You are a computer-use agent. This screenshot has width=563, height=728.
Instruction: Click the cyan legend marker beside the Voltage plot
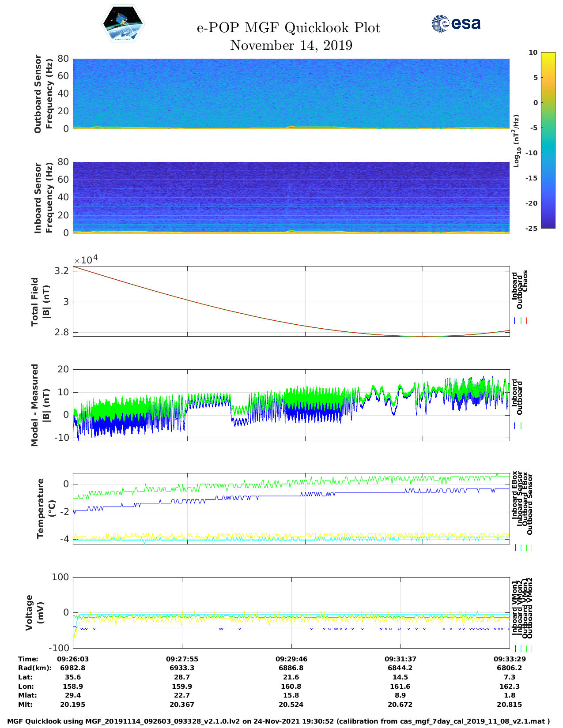click(x=521, y=649)
